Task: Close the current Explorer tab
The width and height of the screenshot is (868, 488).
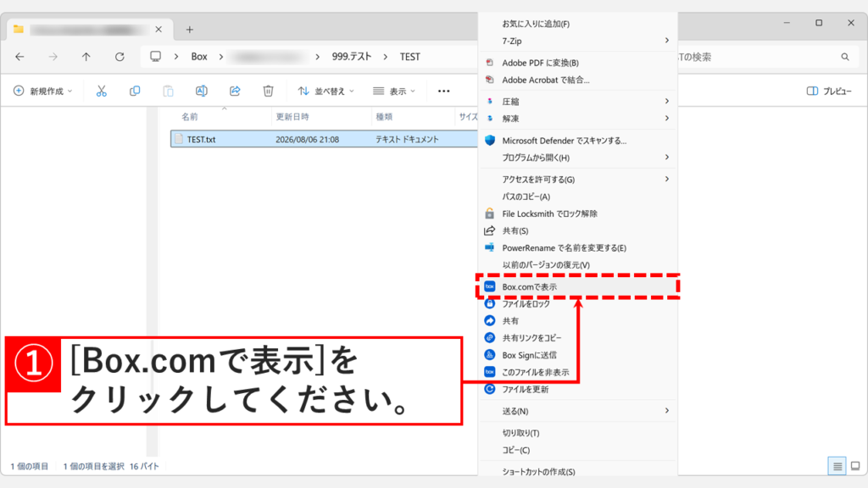Action: point(159,30)
